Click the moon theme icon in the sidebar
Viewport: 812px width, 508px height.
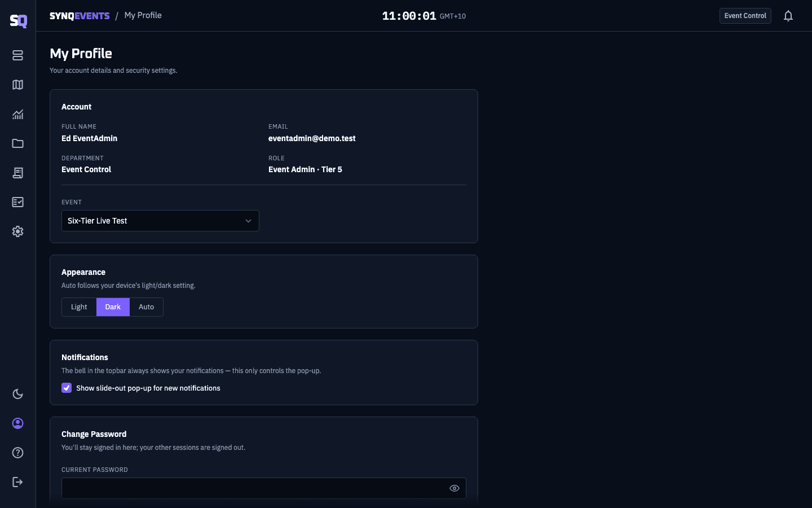(18, 394)
